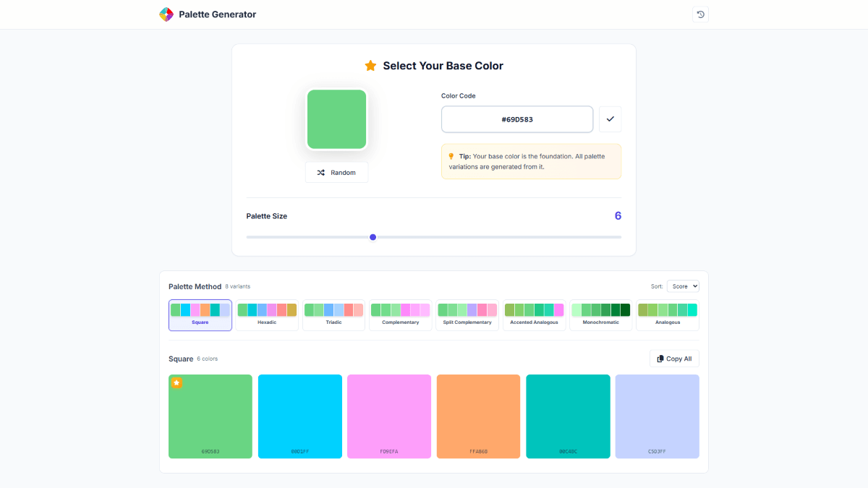The height and width of the screenshot is (488, 868).
Task: Select the teal 00C49C swatch
Action: 568,416
